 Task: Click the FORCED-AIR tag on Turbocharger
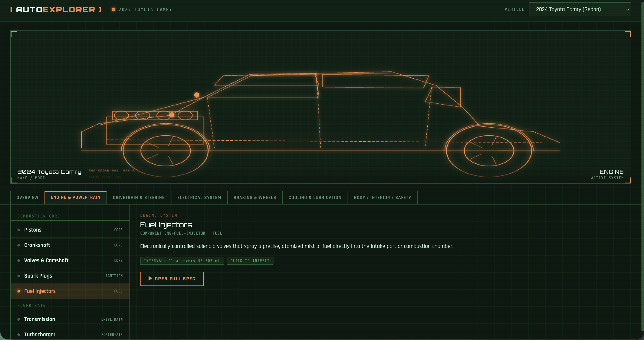(112, 334)
